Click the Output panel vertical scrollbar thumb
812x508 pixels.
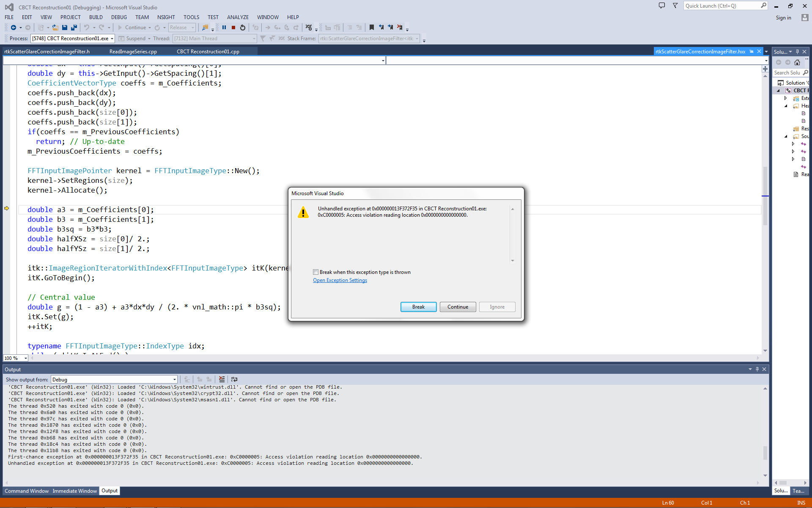click(x=765, y=453)
